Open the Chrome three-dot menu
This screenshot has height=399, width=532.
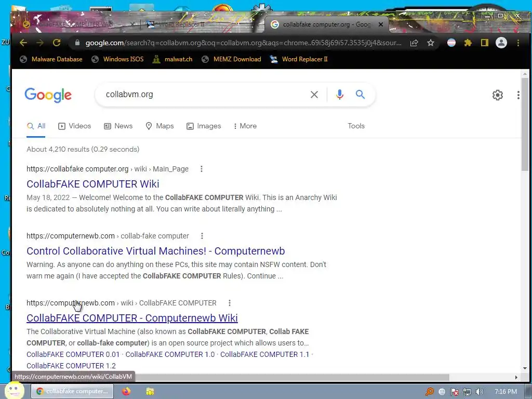coord(518,43)
